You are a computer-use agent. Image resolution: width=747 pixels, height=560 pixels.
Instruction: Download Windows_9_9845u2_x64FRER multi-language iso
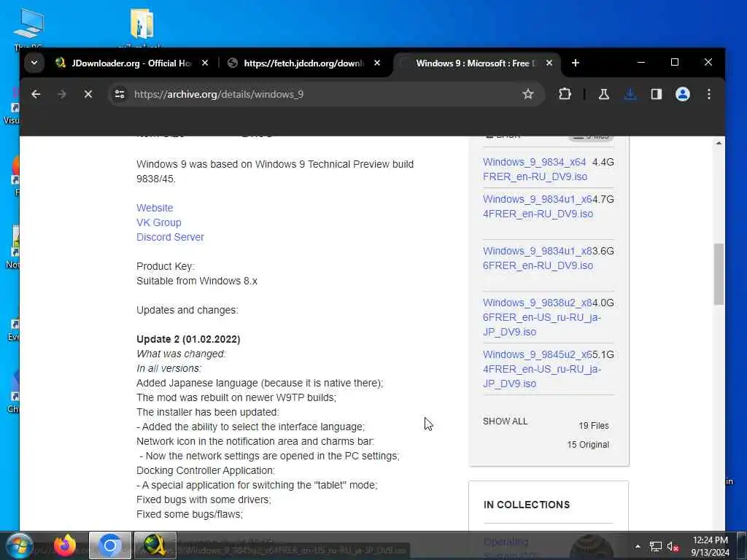click(x=542, y=369)
